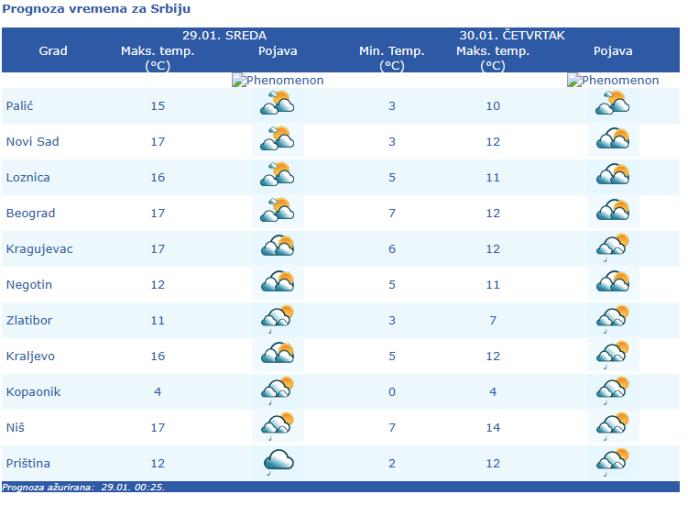Click the title Prognoza vremena za Srbiju
This screenshot has width=688, height=505.
[97, 9]
